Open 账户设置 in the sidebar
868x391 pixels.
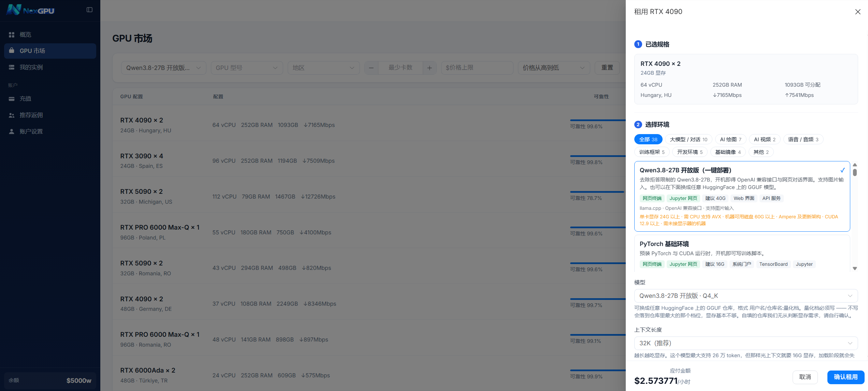[50, 131]
